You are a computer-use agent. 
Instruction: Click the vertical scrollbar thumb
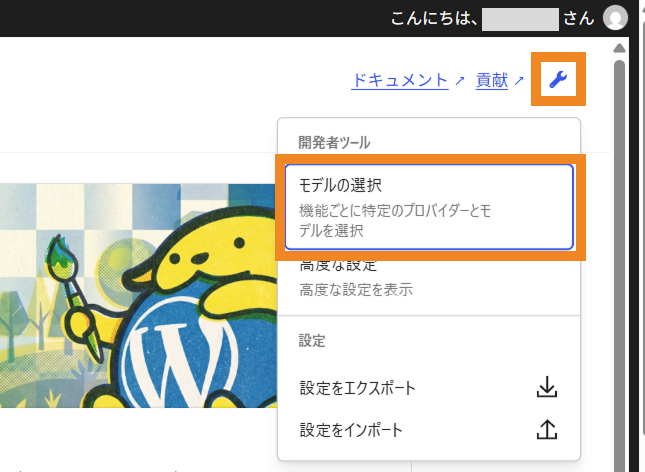tap(619, 265)
